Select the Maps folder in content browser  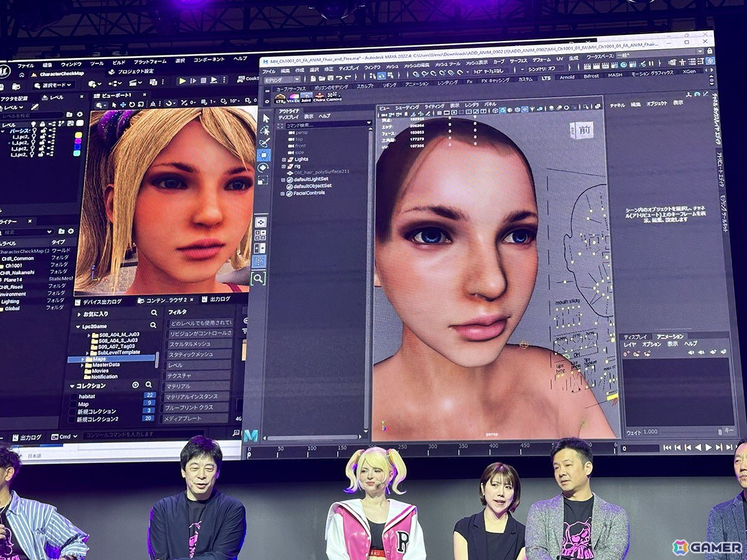click(111, 359)
